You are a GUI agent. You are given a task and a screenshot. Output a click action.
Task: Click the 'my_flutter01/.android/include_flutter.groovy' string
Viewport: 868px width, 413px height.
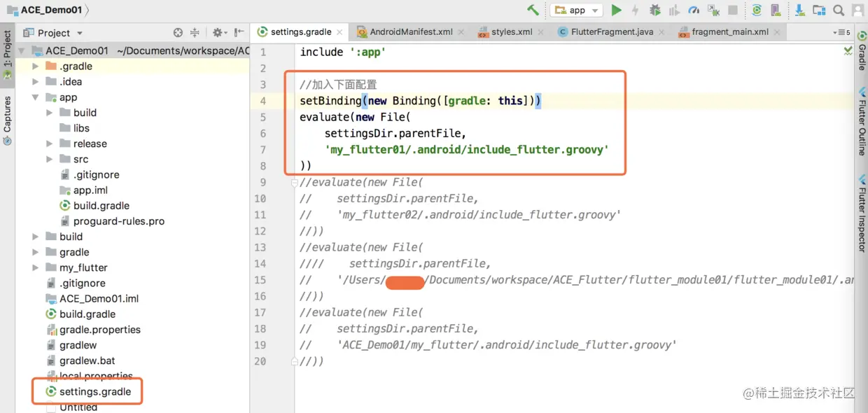click(x=467, y=150)
